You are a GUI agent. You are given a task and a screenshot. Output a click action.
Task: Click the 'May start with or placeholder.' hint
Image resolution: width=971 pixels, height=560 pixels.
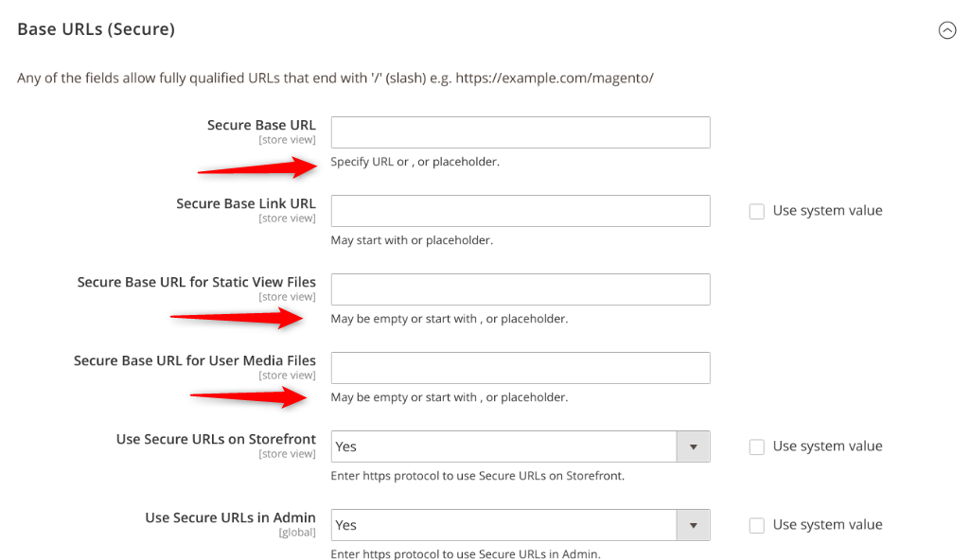412,240
